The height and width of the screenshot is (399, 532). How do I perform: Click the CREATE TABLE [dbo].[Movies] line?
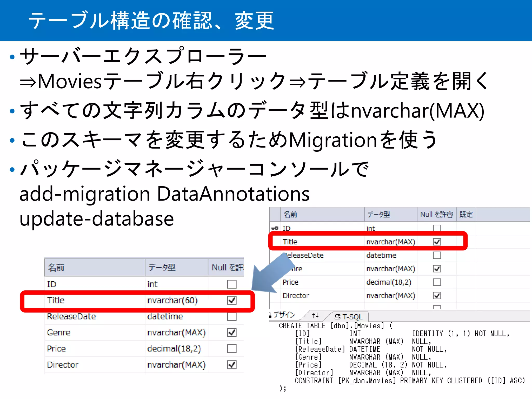(x=336, y=326)
